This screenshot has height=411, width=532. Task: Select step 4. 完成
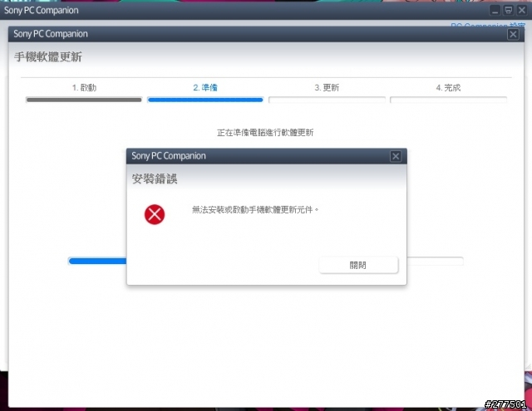pyautogui.click(x=448, y=88)
